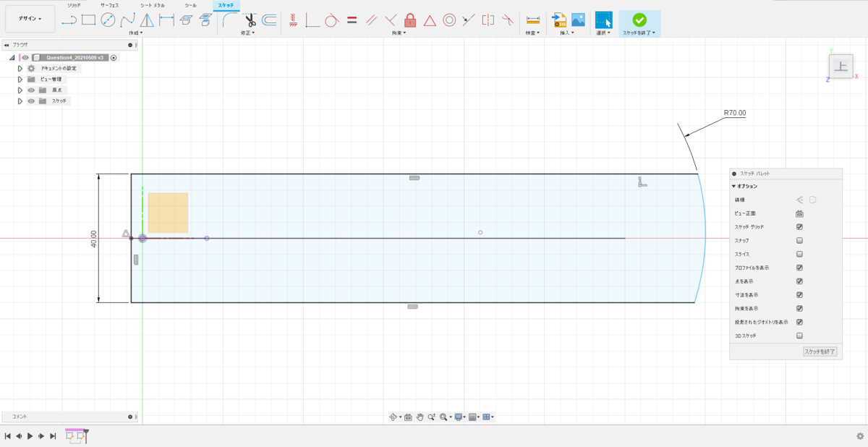Apply the Fix/UnFix lock constraint

pos(411,20)
